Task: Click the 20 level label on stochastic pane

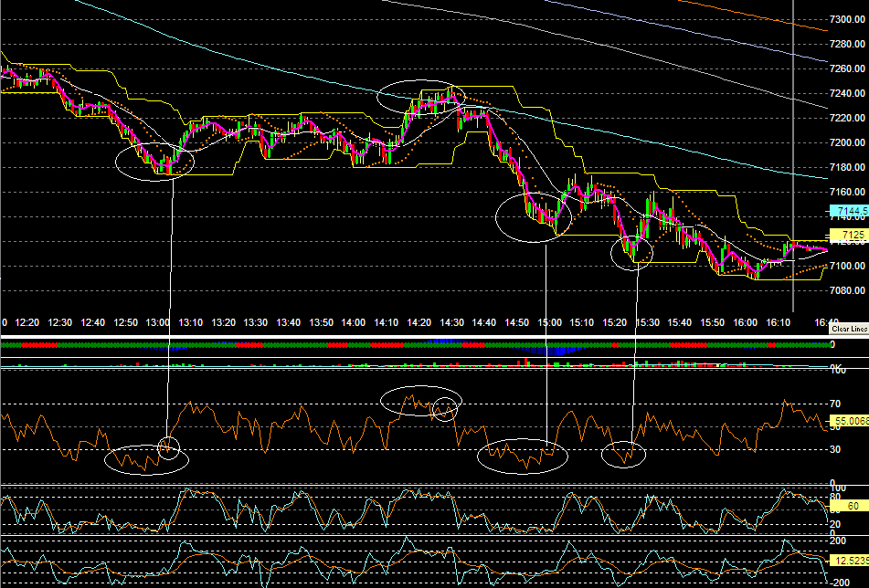Action: pyautogui.click(x=835, y=524)
